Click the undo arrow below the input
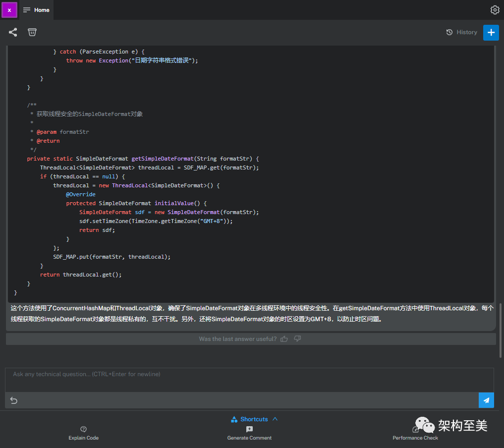The height and width of the screenshot is (448, 504). tap(14, 400)
